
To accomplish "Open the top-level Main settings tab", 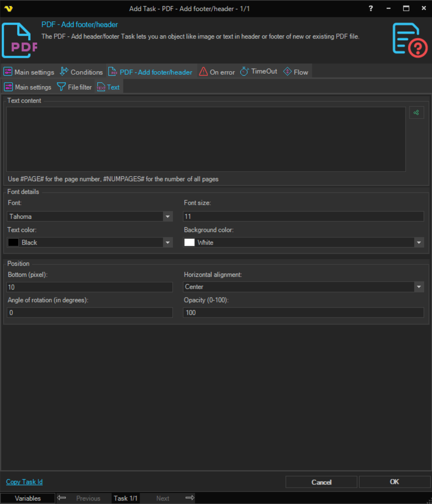I will 29,72.
